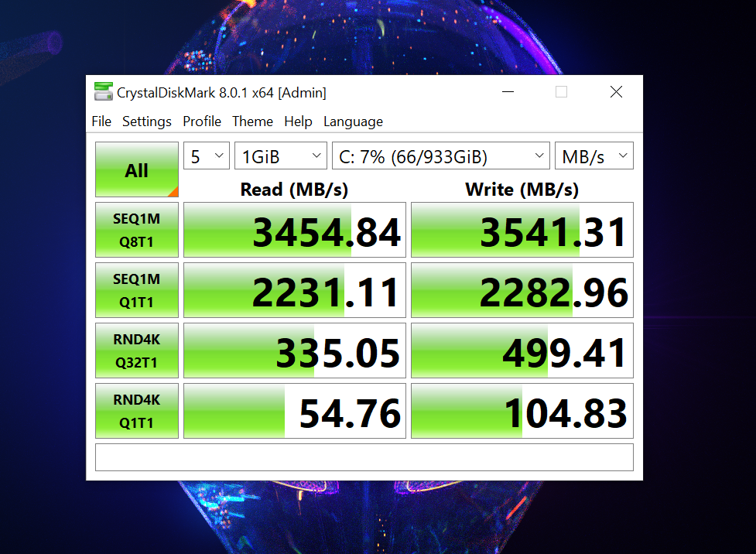The image size is (756, 554).
Task: Open the Theme menu
Action: click(x=252, y=121)
